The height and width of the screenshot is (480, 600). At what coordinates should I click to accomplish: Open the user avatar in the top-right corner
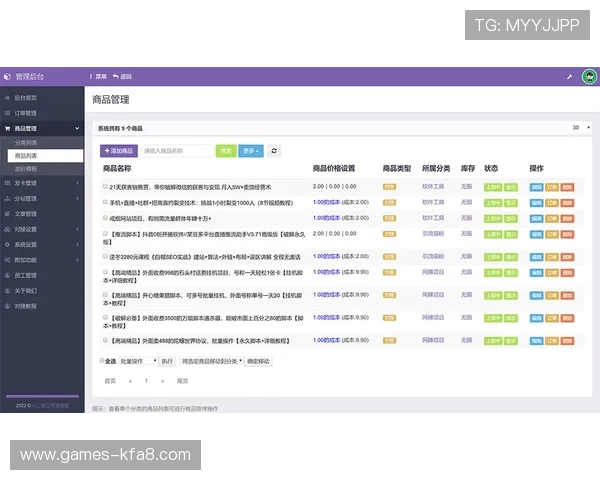(x=589, y=77)
